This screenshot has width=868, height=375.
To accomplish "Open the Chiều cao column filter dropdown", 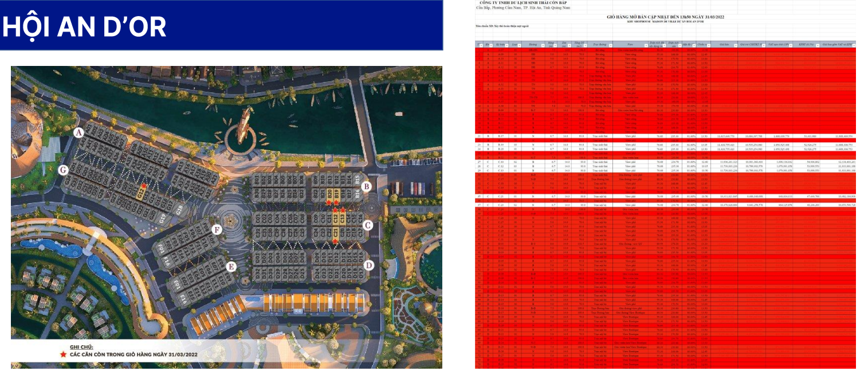I will 708,44.
